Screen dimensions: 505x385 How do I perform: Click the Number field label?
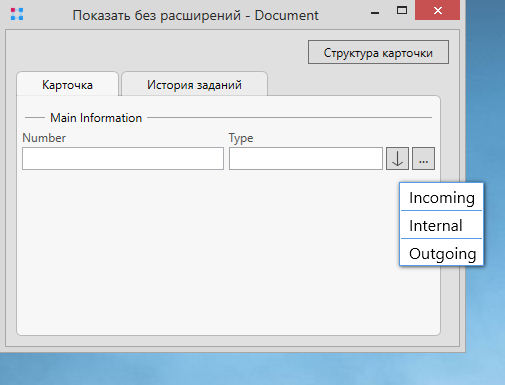click(44, 138)
